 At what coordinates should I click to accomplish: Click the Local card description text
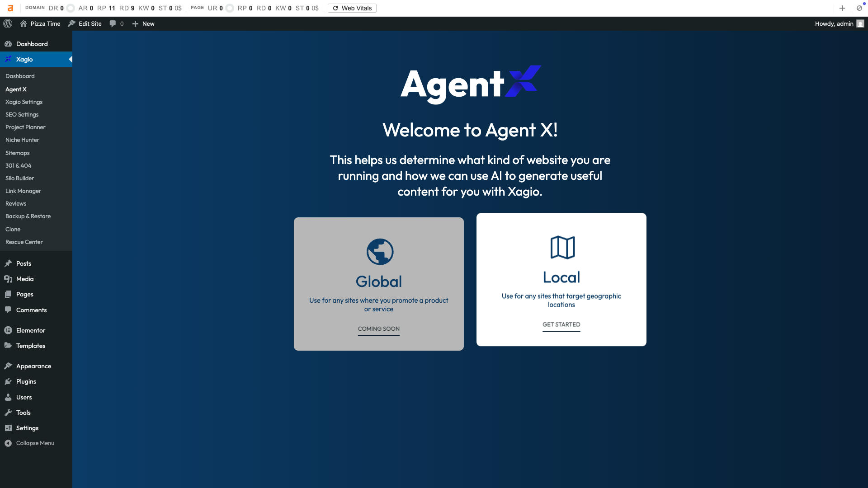[561, 300]
